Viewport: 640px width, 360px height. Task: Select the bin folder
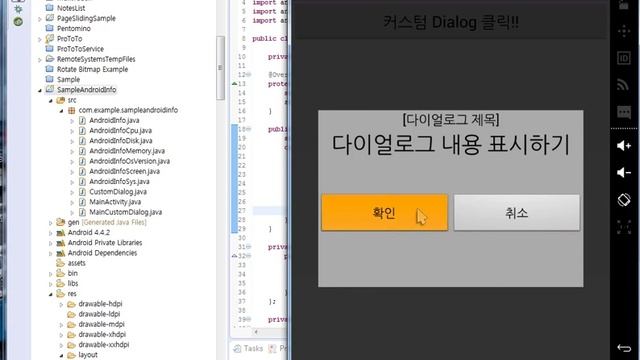pos(72,273)
